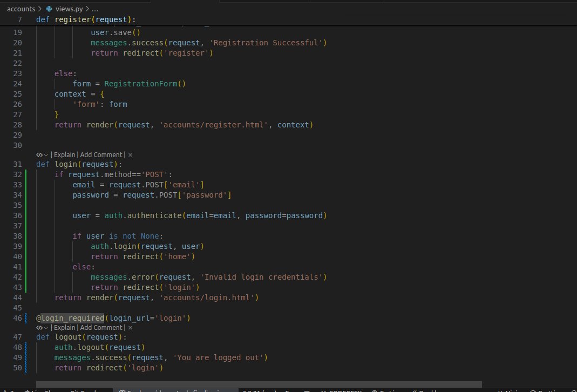Click the highlighted login_required decorator
The width and height of the screenshot is (577, 392).
point(72,318)
